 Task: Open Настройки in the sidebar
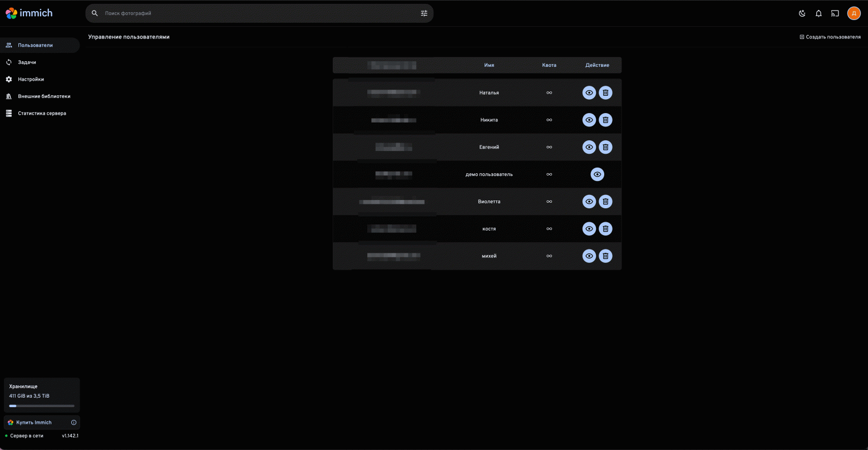click(x=40, y=79)
